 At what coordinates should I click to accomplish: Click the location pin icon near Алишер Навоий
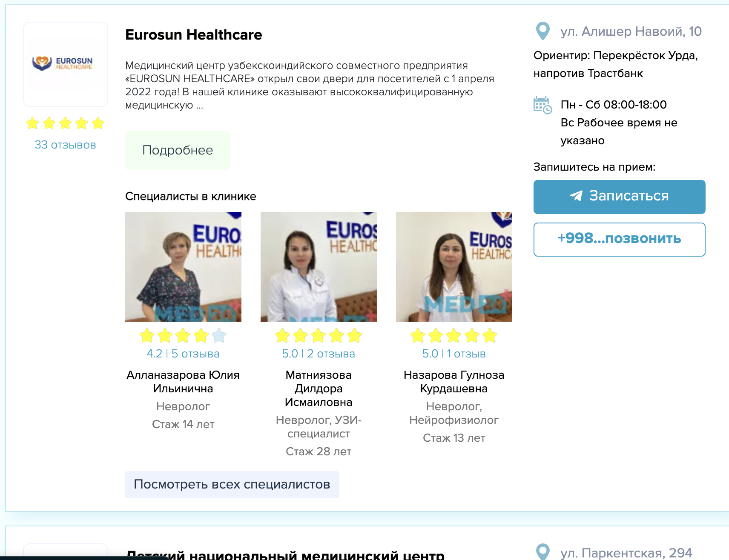click(x=542, y=31)
